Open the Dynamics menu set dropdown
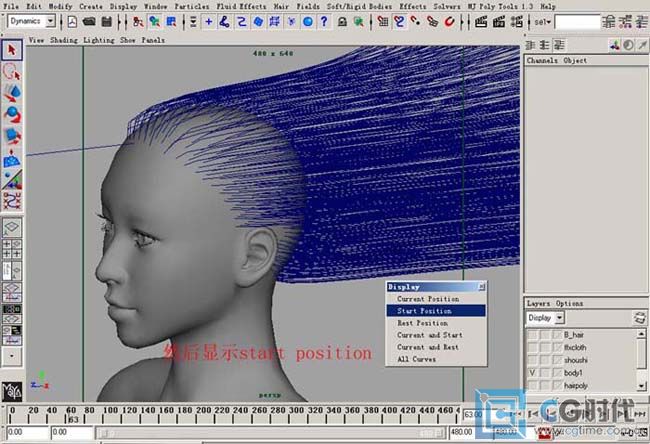The image size is (650, 444). [x=50, y=21]
